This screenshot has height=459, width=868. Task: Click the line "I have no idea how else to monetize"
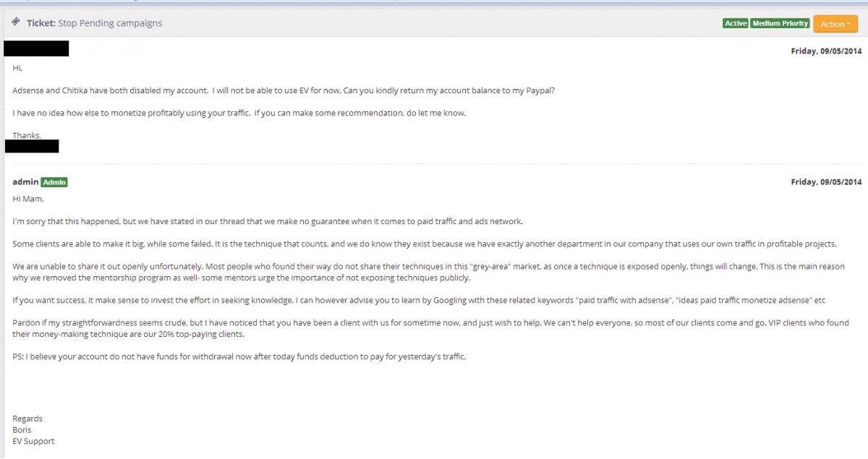239,113
